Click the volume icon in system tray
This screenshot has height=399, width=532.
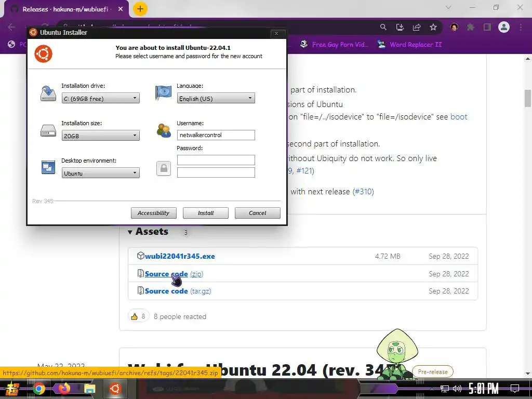[x=457, y=389]
